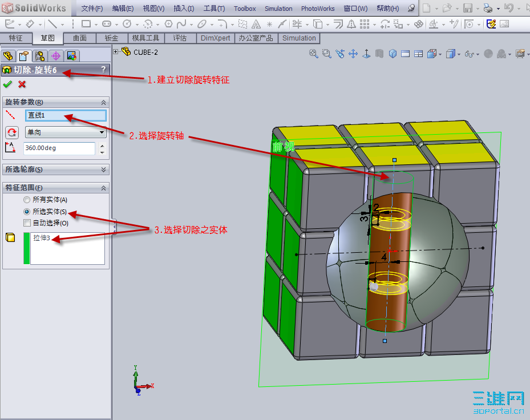Select the Spline sketch tool
The image size is (530, 420).
click(181, 24)
